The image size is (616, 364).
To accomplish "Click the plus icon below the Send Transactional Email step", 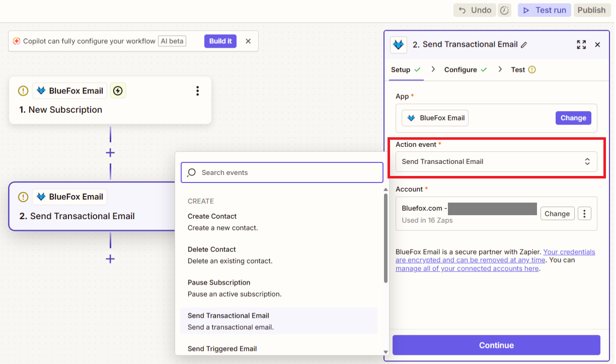I will point(110,259).
